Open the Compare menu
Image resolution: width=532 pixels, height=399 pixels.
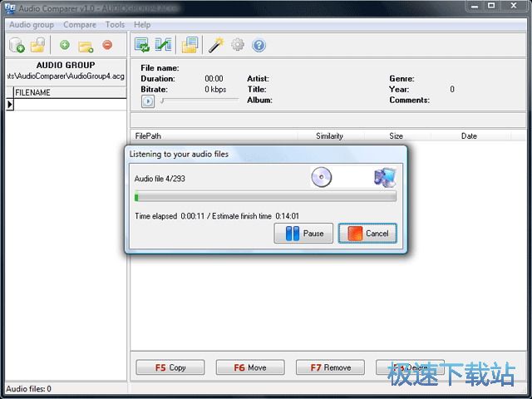click(80, 25)
